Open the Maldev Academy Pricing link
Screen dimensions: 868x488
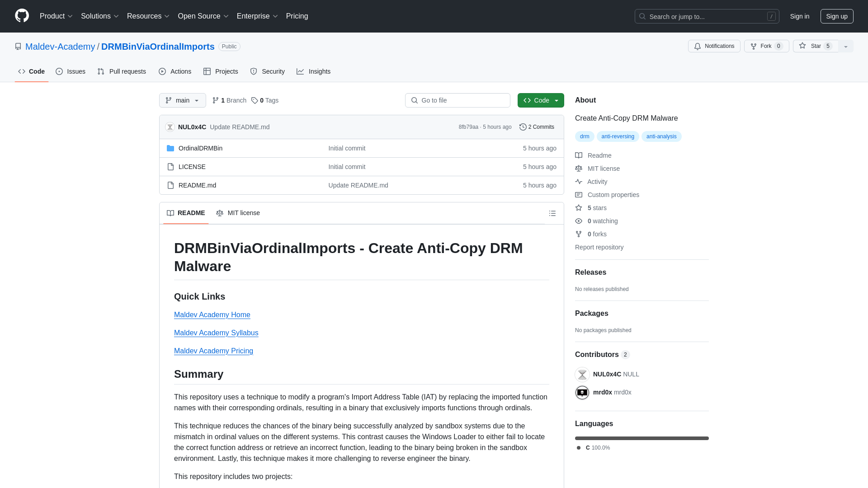point(213,351)
